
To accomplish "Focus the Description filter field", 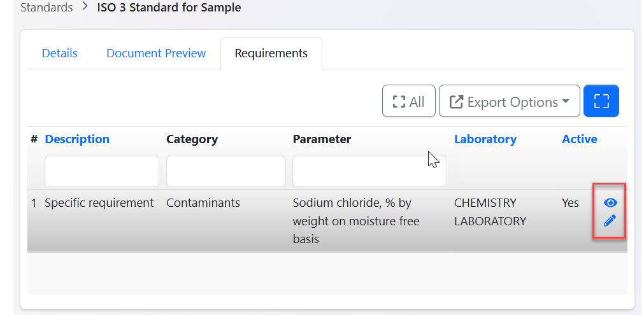I will coord(101,171).
